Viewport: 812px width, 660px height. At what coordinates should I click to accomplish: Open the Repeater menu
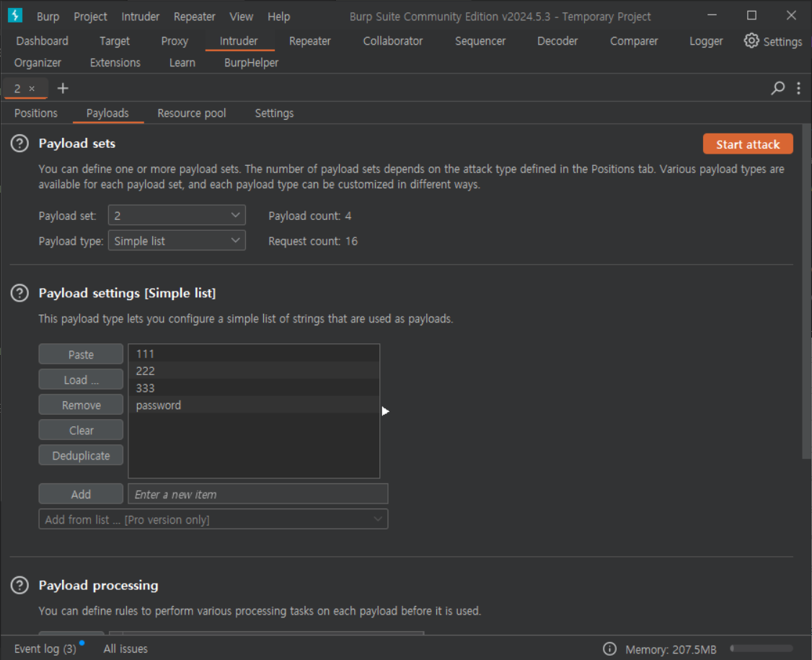coord(194,17)
